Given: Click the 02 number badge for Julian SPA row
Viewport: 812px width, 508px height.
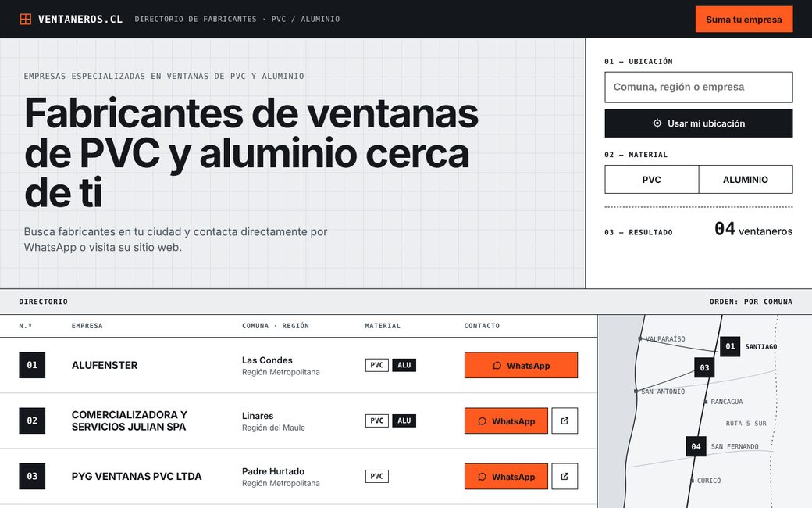Looking at the screenshot, I should click(x=32, y=420).
